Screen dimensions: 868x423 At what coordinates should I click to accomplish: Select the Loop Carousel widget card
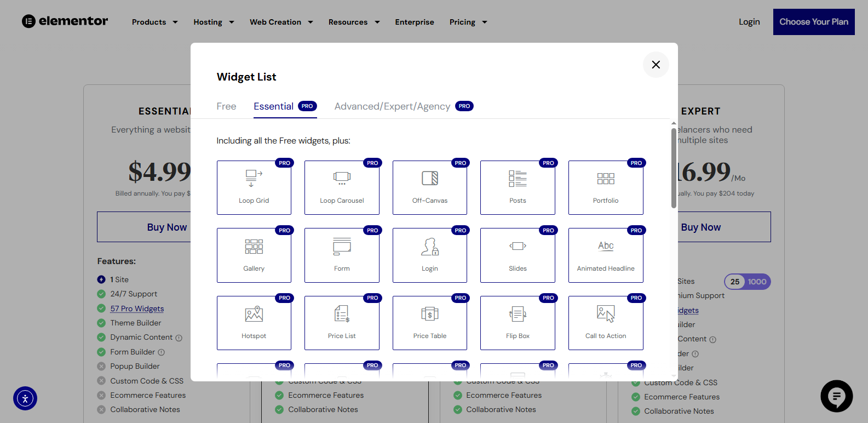(342, 187)
